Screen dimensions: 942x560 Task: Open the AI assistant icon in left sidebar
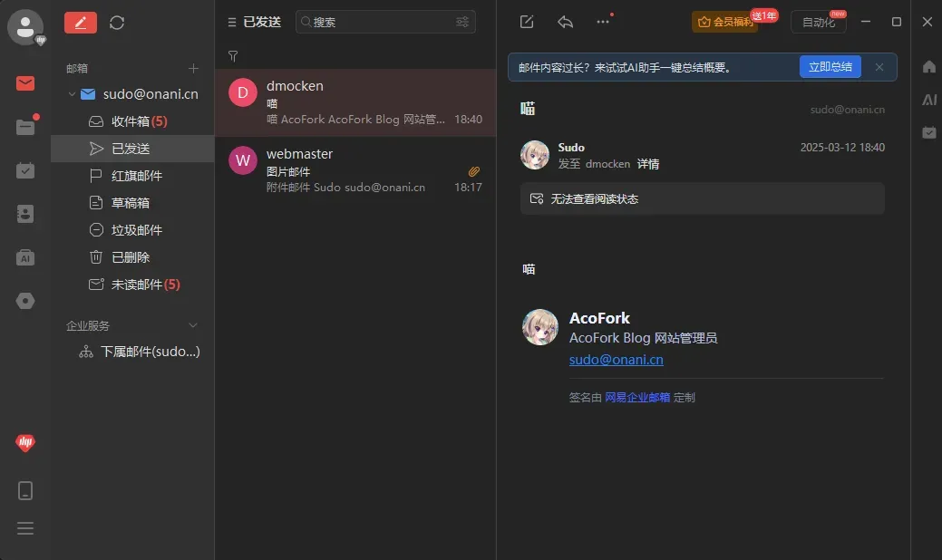point(25,257)
